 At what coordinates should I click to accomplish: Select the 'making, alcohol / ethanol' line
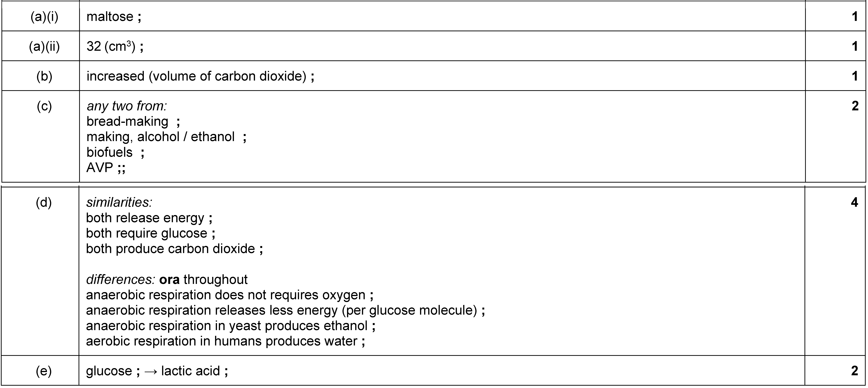tap(160, 137)
